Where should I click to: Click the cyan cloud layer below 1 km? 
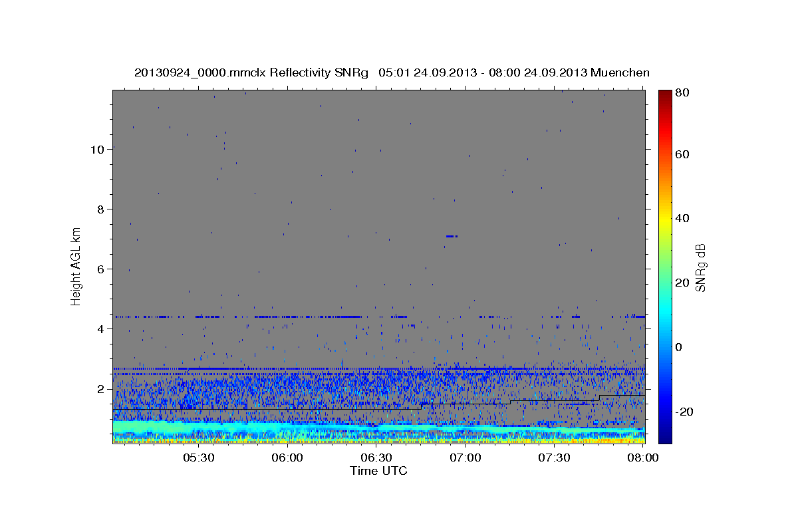click(378, 428)
